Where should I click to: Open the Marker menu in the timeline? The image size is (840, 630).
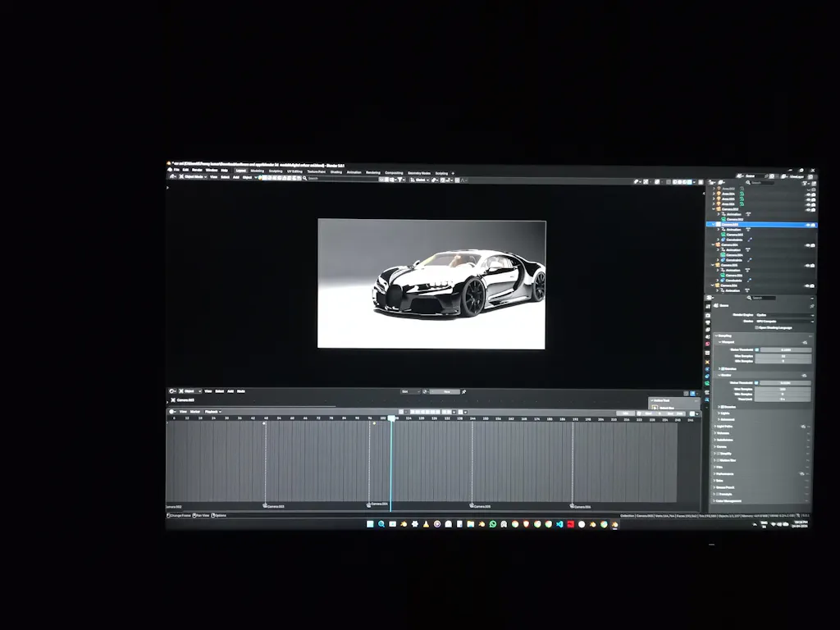[195, 412]
